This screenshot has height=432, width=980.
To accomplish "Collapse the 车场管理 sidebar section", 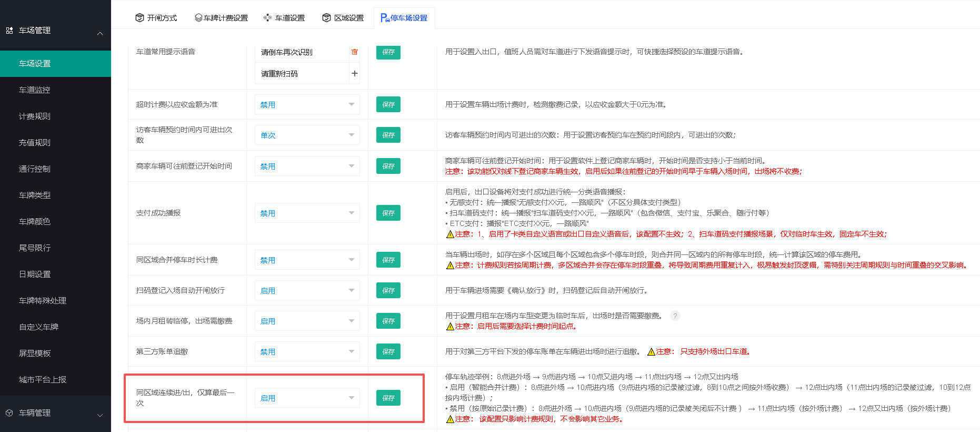I will [x=100, y=33].
